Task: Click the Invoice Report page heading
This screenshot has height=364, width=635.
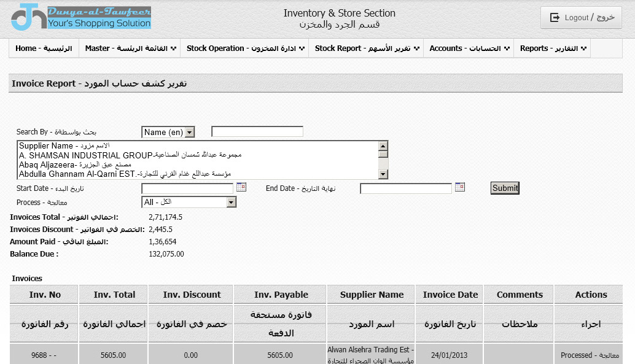Action: tap(99, 83)
